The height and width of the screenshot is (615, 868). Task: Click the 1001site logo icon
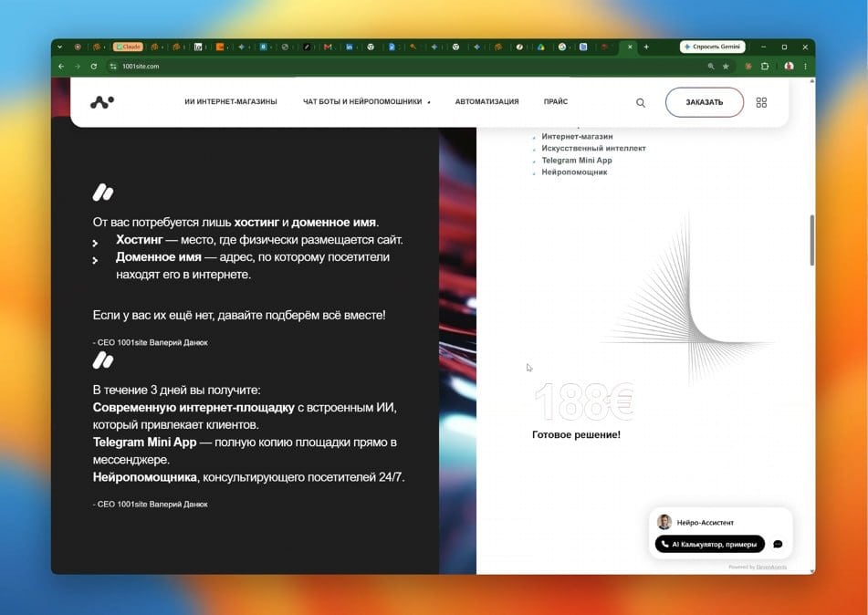[x=102, y=102]
